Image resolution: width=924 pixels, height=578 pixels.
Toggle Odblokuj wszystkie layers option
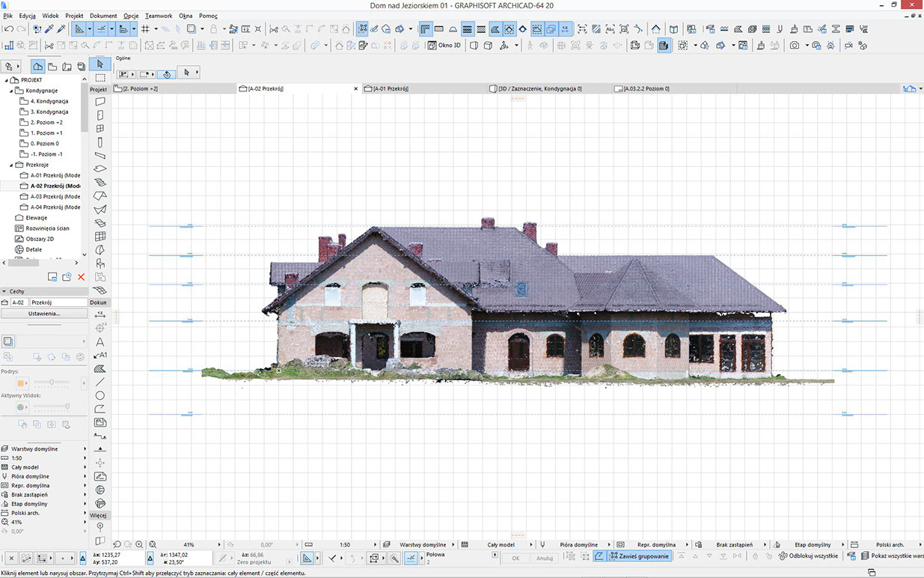point(807,556)
